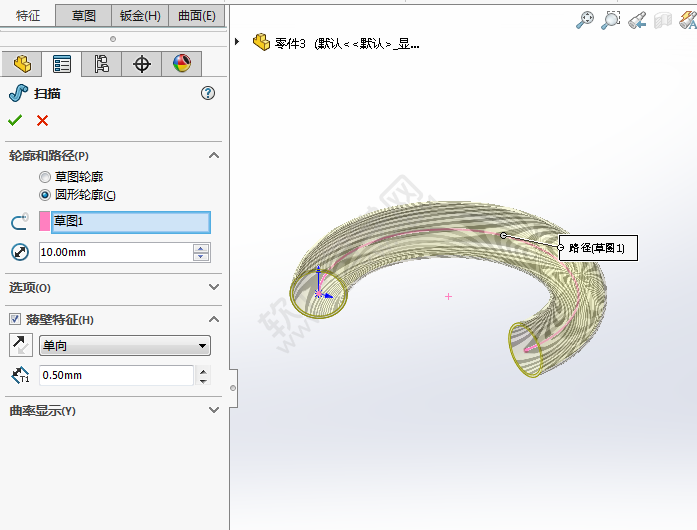Select the Sketch Profile radio button
Screen dimensions: 697x530
(44, 177)
